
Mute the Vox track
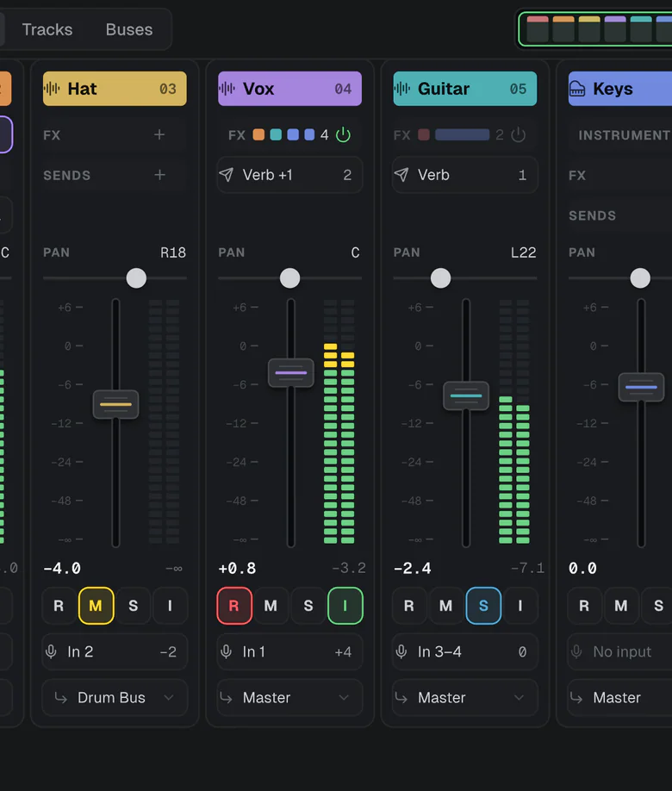(x=271, y=606)
